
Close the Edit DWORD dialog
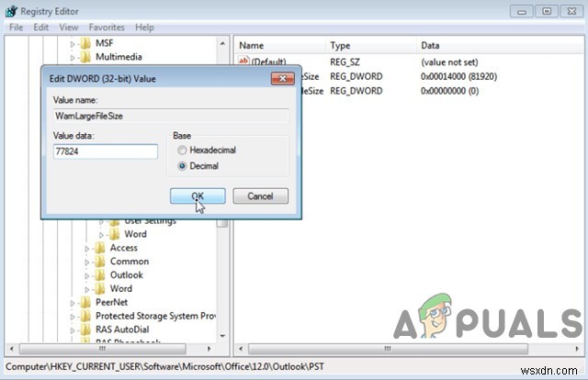click(x=282, y=78)
